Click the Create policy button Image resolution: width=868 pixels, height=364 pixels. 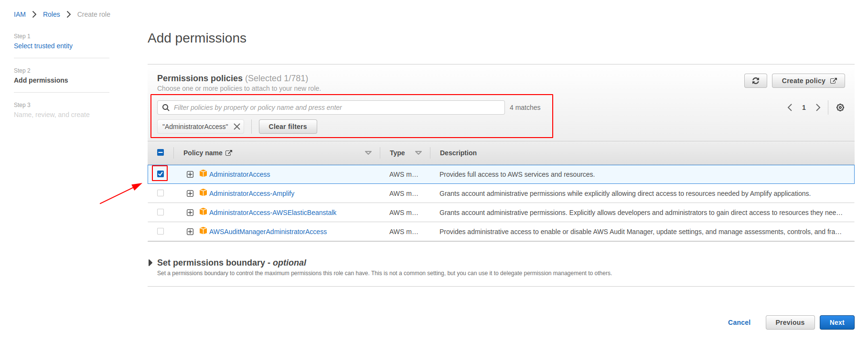click(x=808, y=81)
